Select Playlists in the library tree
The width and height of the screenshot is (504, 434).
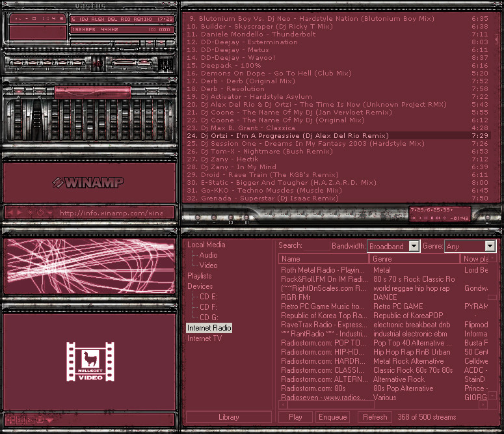click(x=199, y=276)
